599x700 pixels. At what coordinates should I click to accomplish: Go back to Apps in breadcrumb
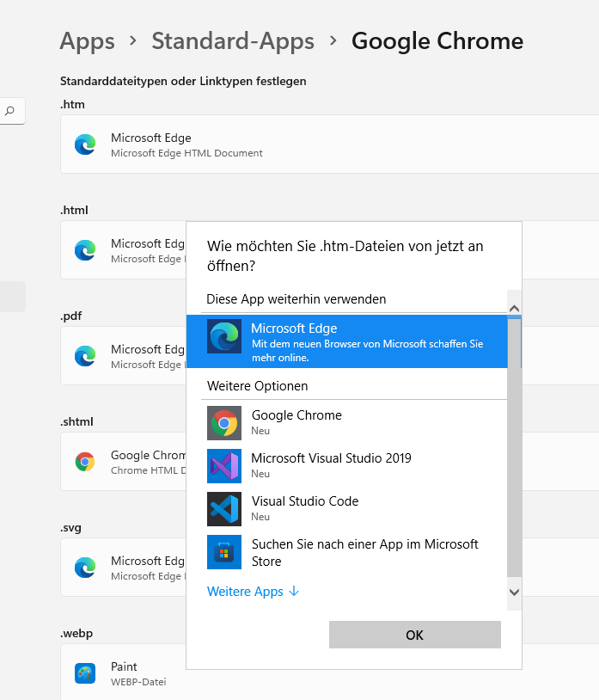pyautogui.click(x=88, y=41)
